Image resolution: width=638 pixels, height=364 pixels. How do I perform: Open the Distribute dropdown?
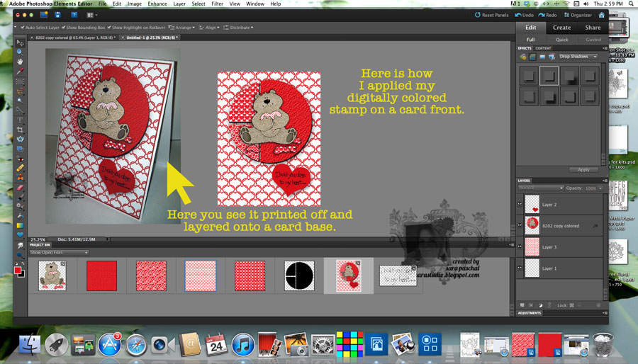(x=238, y=28)
